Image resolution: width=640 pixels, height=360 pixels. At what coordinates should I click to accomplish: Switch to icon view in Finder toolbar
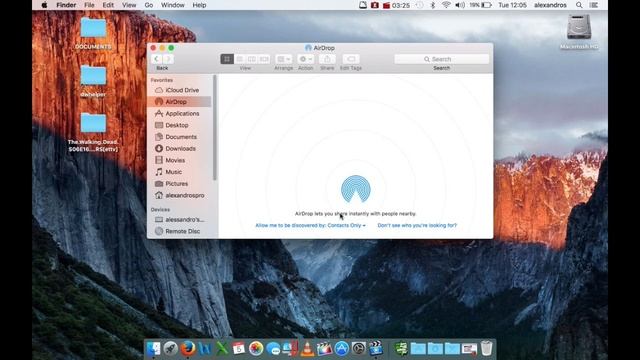(x=227, y=59)
